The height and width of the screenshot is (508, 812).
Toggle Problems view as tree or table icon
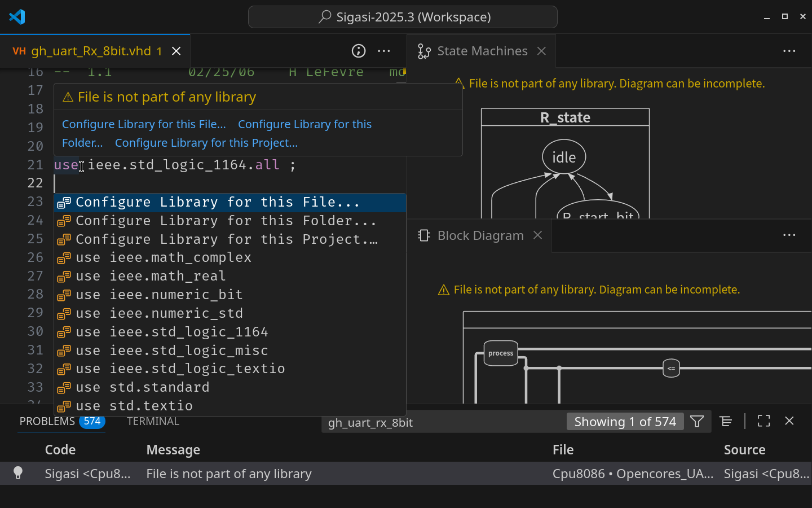[726, 422]
